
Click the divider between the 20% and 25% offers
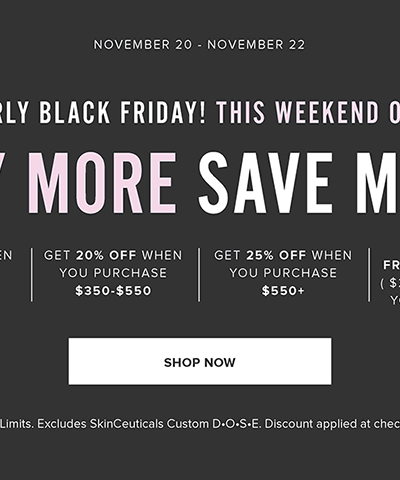point(199,275)
